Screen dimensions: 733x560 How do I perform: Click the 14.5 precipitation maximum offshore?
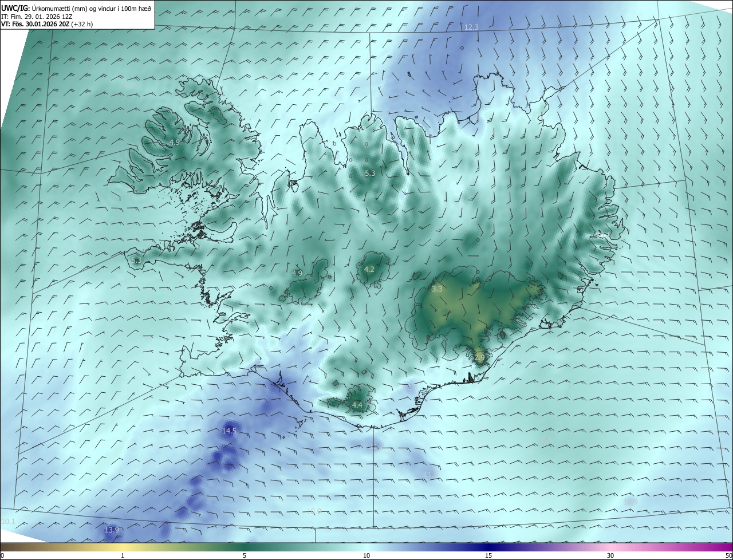tap(229, 431)
